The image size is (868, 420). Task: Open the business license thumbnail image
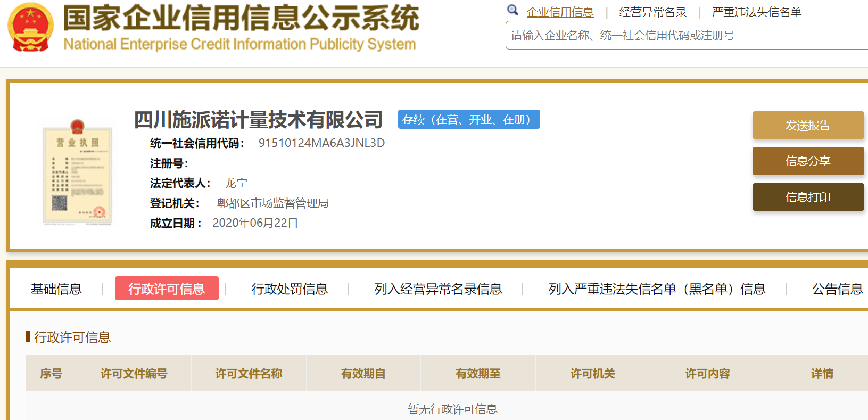78,172
